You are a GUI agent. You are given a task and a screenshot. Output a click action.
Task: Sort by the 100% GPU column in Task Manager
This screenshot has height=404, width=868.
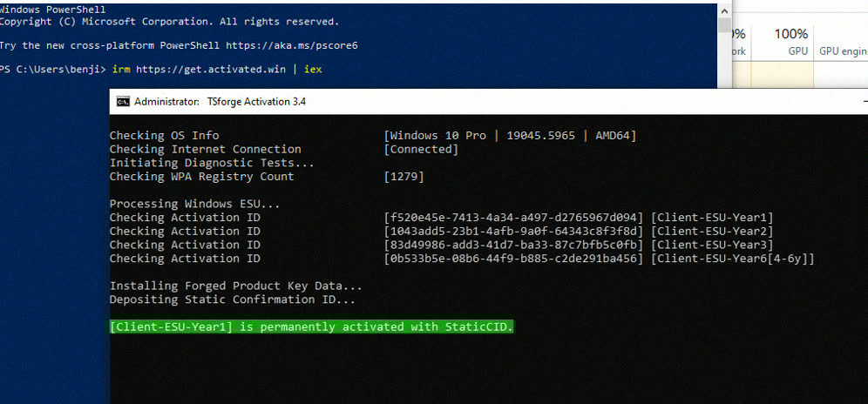(x=791, y=42)
